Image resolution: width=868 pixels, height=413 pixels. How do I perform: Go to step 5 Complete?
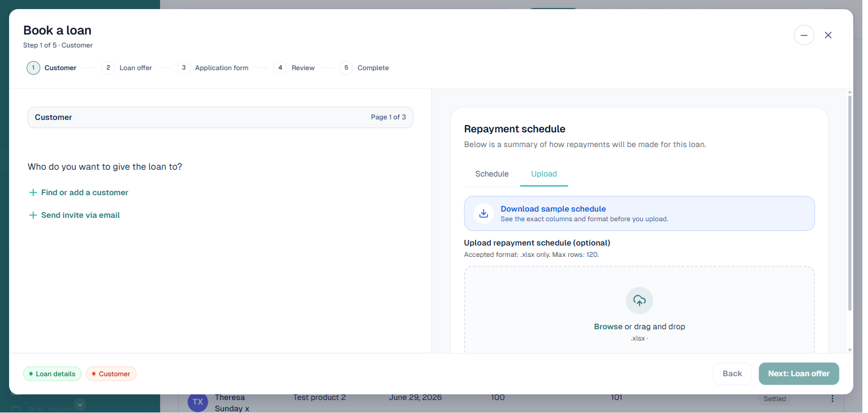tap(364, 68)
